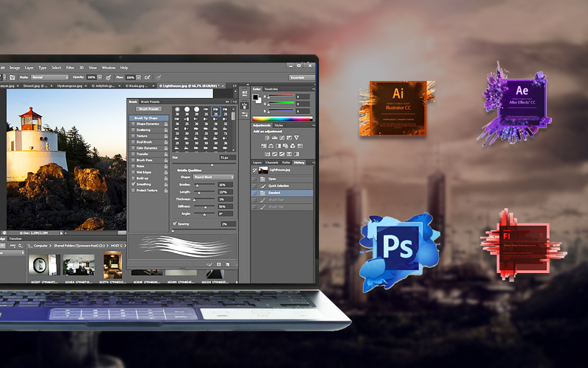Expand hidden document tabs double-arrow
The image size is (588, 368).
pos(234,86)
